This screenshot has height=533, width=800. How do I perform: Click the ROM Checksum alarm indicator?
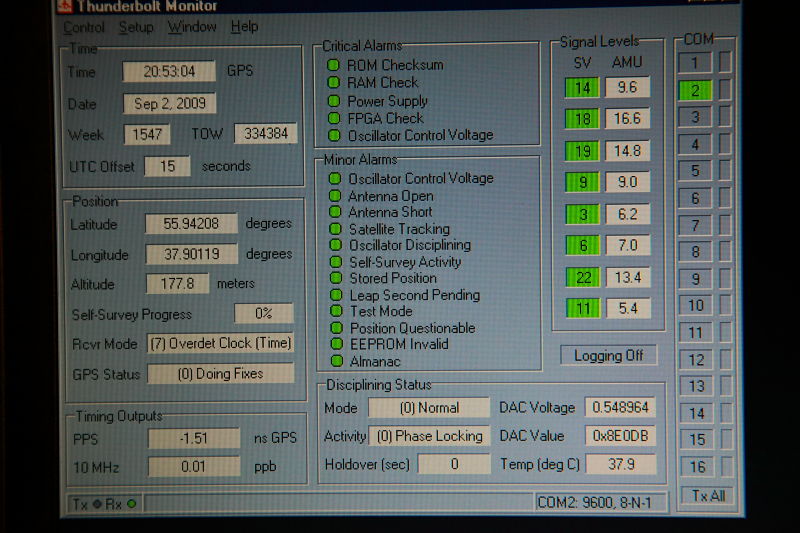(x=333, y=66)
